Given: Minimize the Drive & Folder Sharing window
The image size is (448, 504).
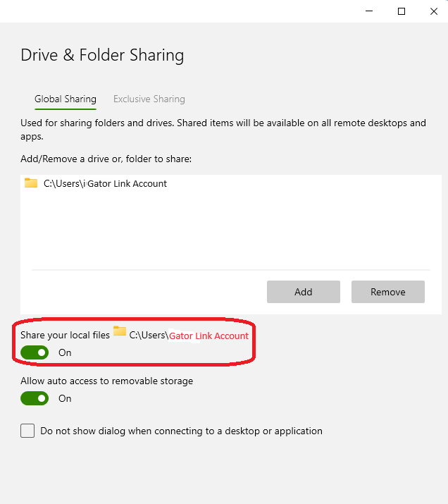Looking at the screenshot, I should [x=368, y=11].
